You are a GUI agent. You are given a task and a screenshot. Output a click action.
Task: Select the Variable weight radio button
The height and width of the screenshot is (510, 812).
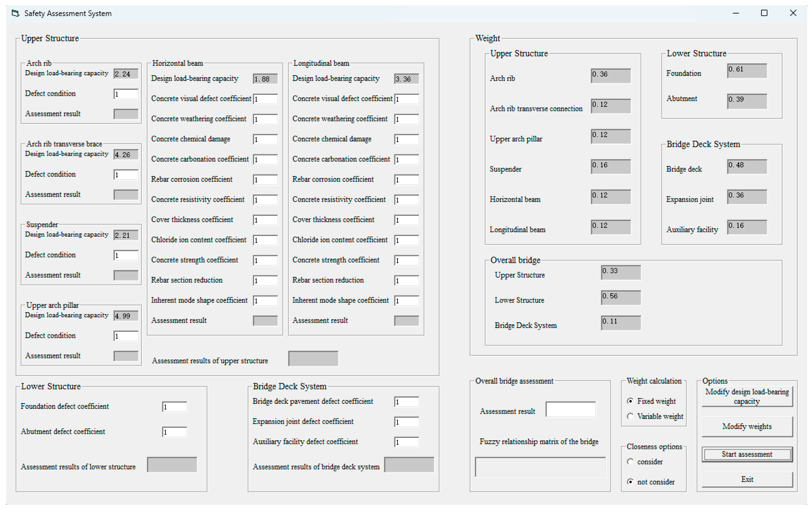tap(630, 416)
